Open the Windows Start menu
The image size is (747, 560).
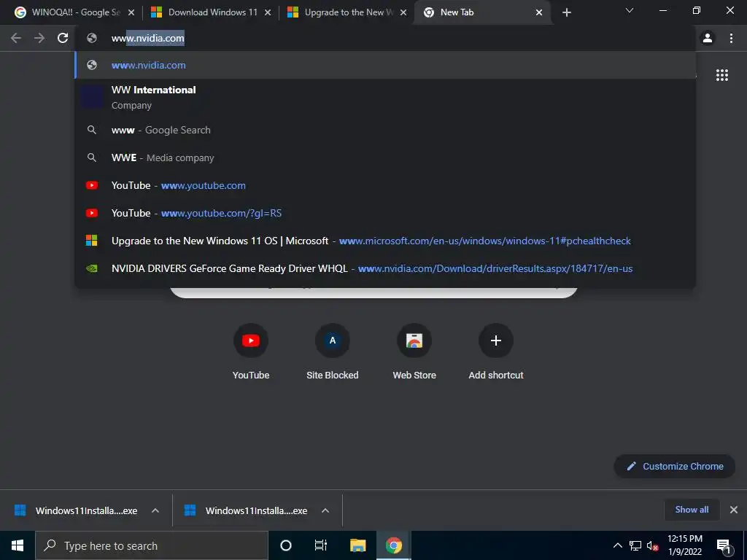click(x=18, y=545)
